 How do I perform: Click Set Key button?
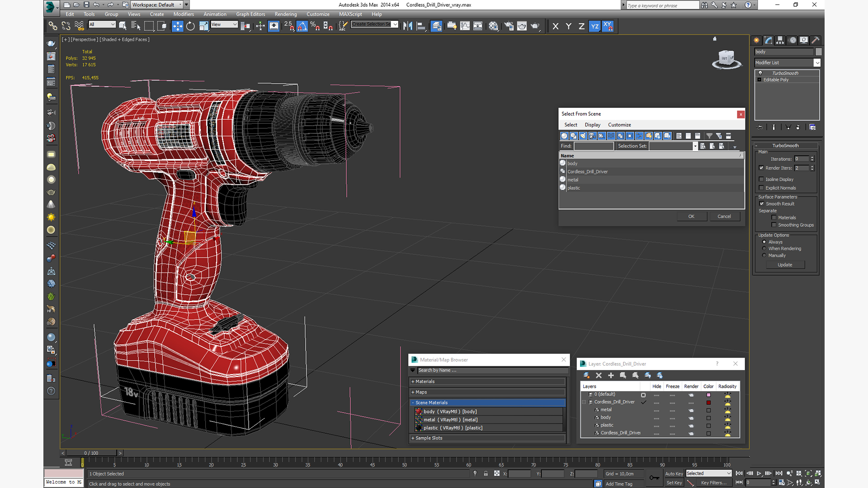tap(674, 483)
